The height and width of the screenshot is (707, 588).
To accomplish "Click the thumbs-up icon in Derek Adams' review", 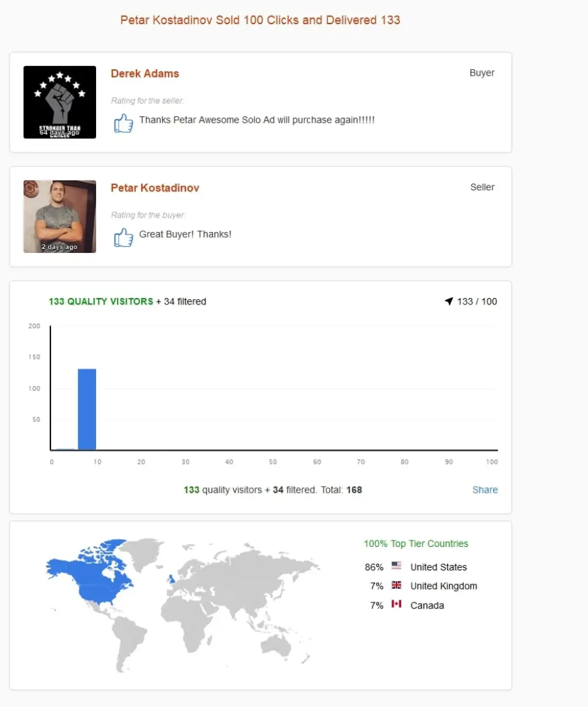I will point(123,123).
